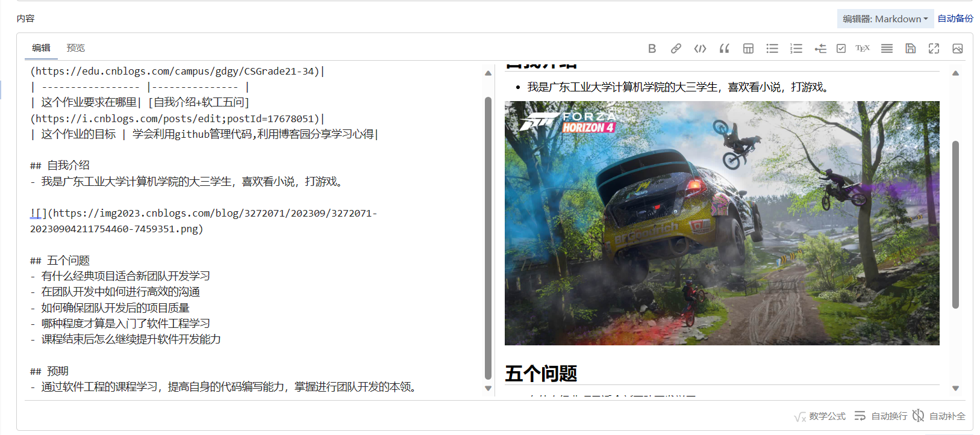The height and width of the screenshot is (435, 980).
Task: Click the editor line starting '- 通过软件工程的课程学习'
Action: (225, 387)
